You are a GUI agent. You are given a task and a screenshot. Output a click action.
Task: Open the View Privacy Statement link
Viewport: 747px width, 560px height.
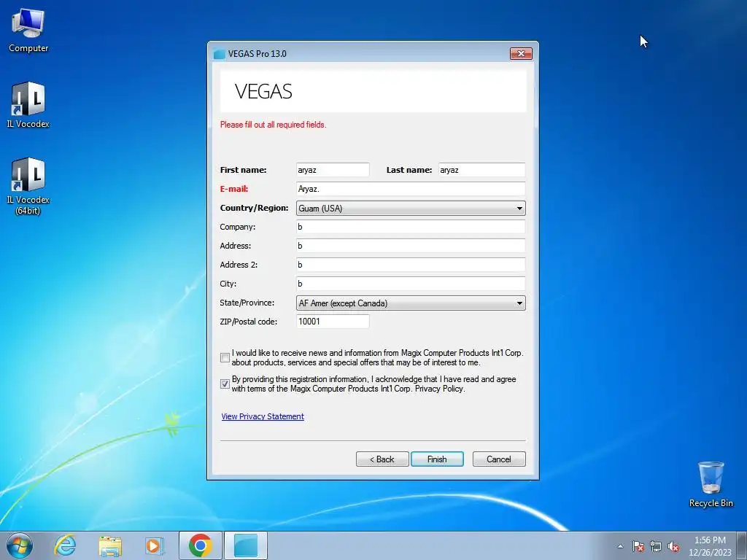[x=263, y=416]
